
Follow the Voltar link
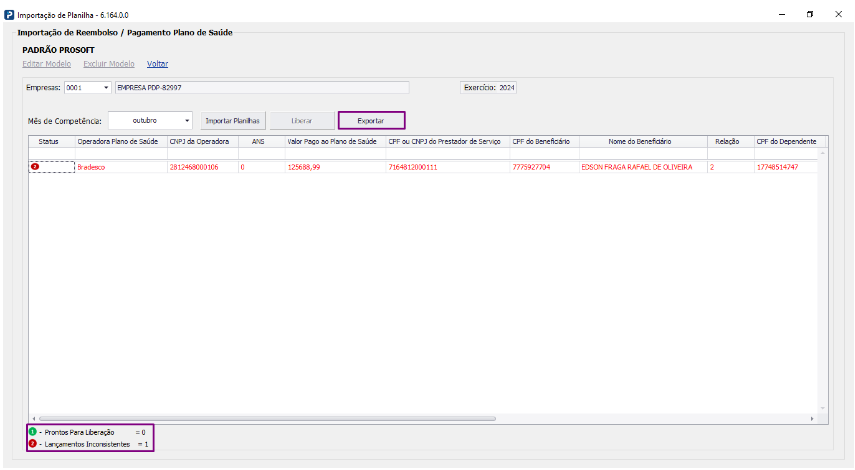point(158,63)
